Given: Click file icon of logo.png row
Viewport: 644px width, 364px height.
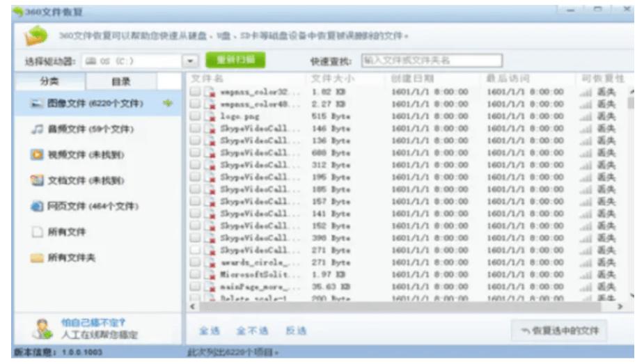Looking at the screenshot, I should tap(210, 116).
